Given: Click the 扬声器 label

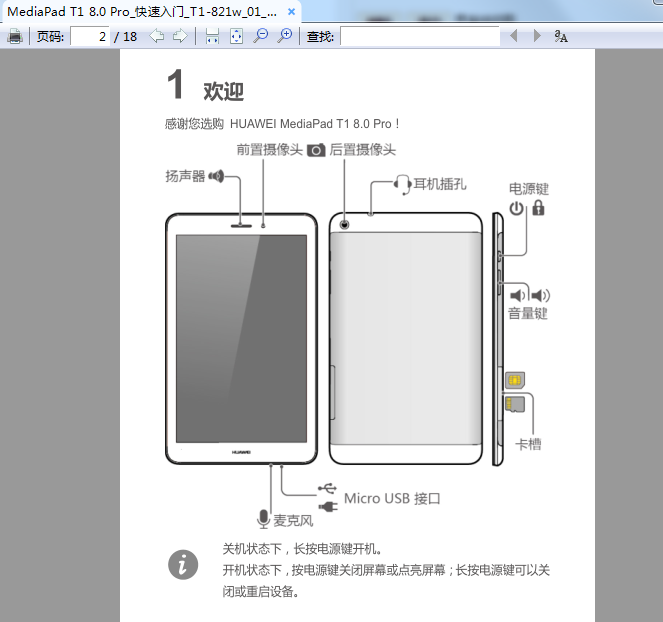Looking at the screenshot, I should click(185, 176).
